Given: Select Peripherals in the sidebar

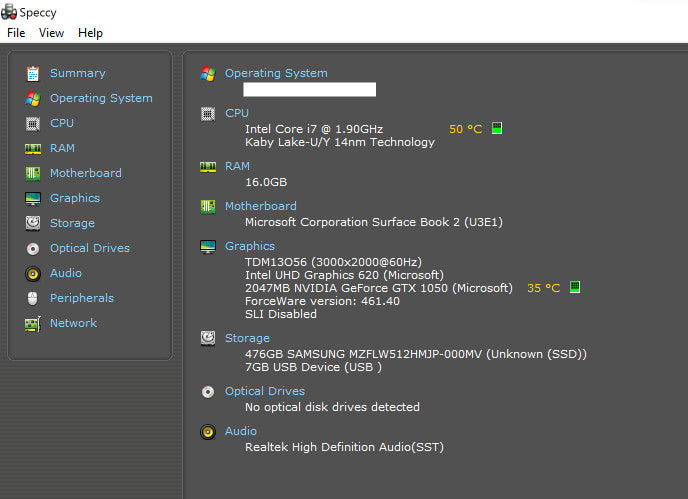Looking at the screenshot, I should pyautogui.click(x=82, y=298).
